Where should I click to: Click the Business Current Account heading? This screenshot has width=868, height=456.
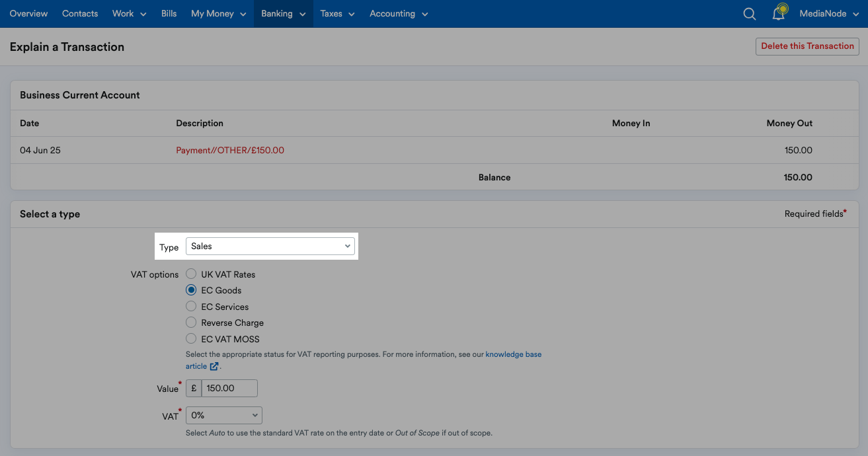point(80,95)
